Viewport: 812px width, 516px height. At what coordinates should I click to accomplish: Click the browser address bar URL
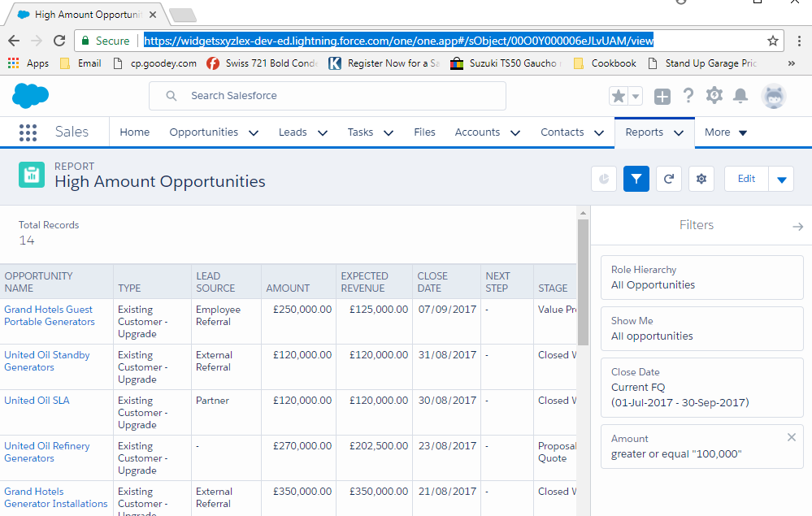tap(399, 41)
